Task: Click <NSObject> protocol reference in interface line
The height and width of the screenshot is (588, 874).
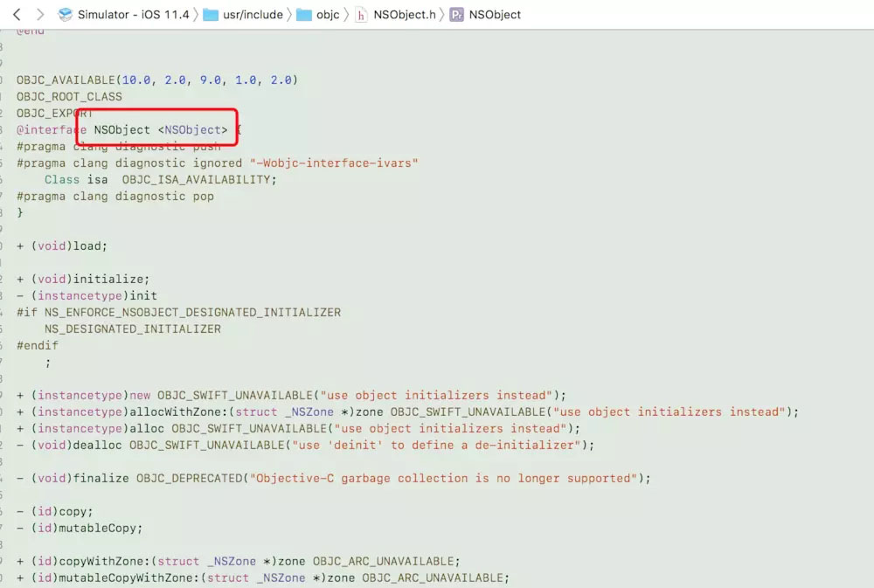Action: (x=193, y=130)
